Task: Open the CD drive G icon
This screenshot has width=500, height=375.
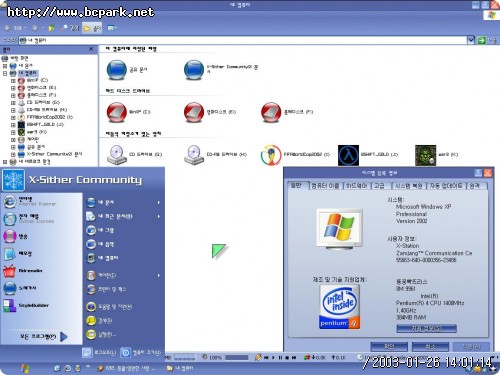Action: 116,155
